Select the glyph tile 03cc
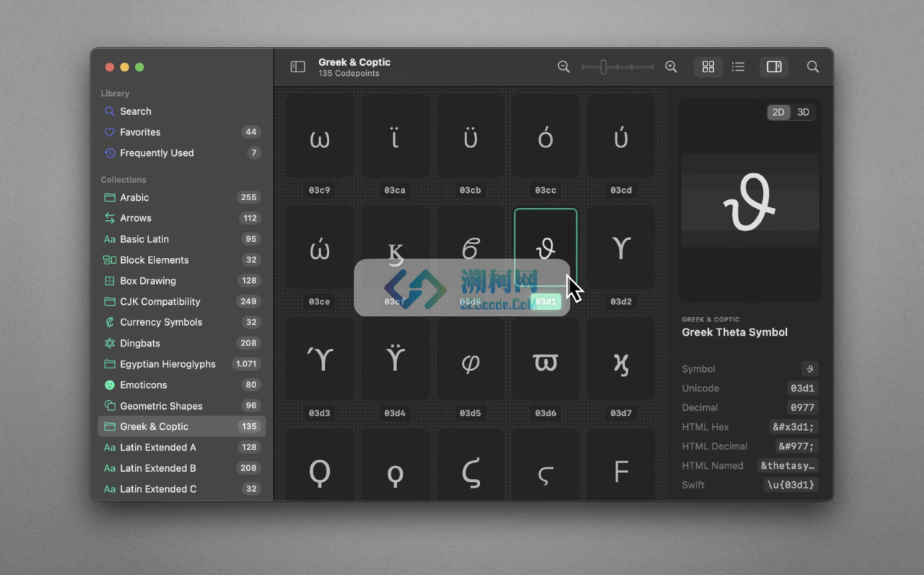924x575 pixels. tap(546, 137)
